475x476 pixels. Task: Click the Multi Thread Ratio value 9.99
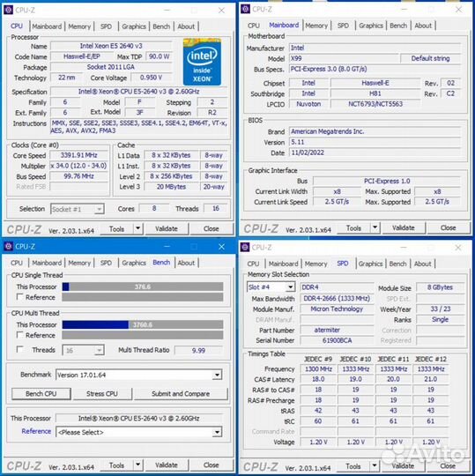coord(198,350)
